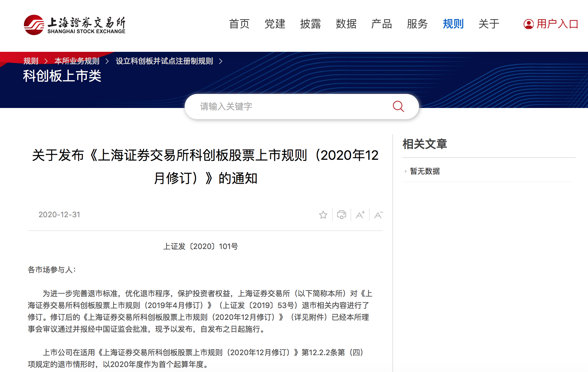Increase font size with A+ icon
Viewport: 588px width, 372px height.
coord(360,215)
